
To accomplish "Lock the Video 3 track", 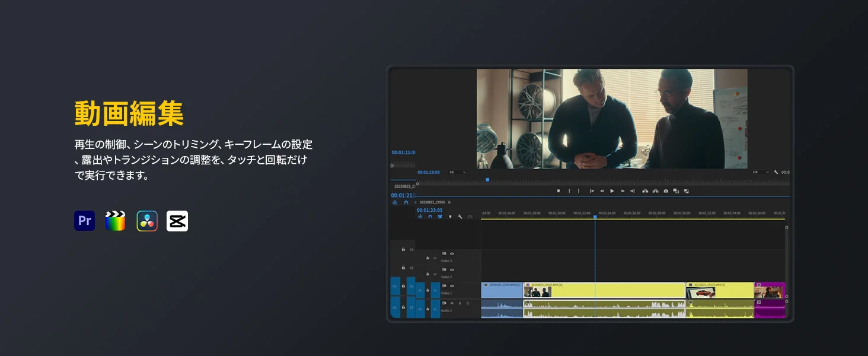I will [427, 258].
